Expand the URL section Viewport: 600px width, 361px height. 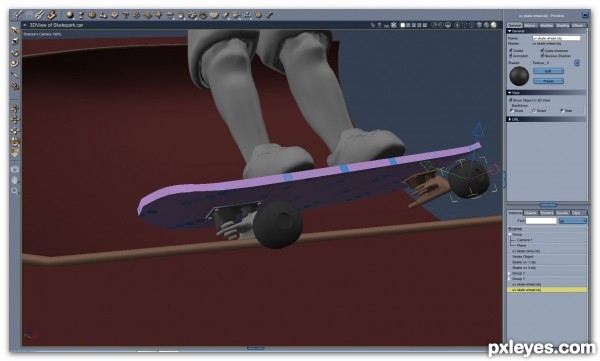(510, 119)
